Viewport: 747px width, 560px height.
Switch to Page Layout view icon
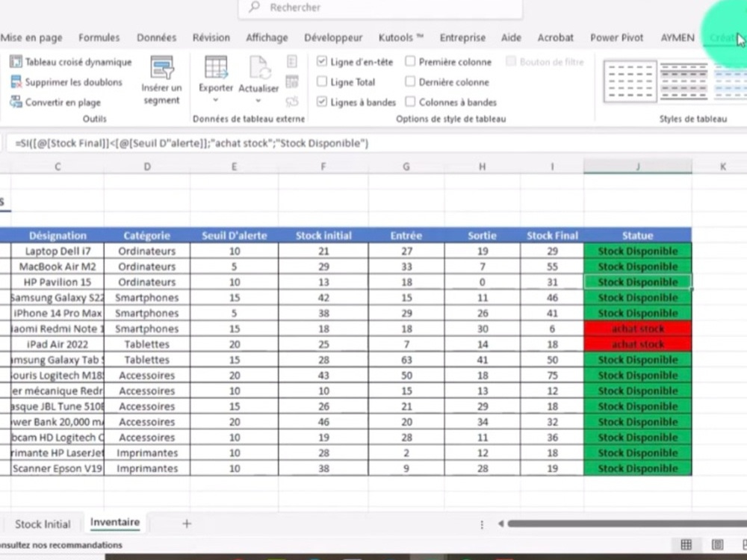click(717, 544)
